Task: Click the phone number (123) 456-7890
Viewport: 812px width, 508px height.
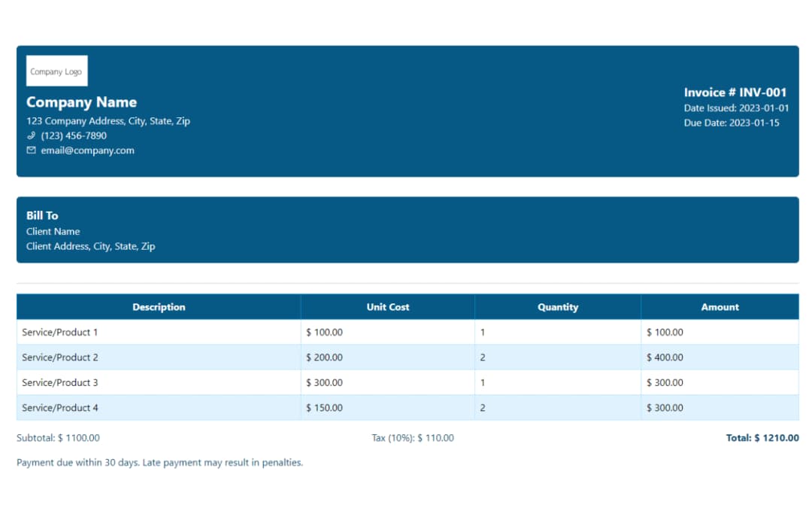Action: pos(74,136)
